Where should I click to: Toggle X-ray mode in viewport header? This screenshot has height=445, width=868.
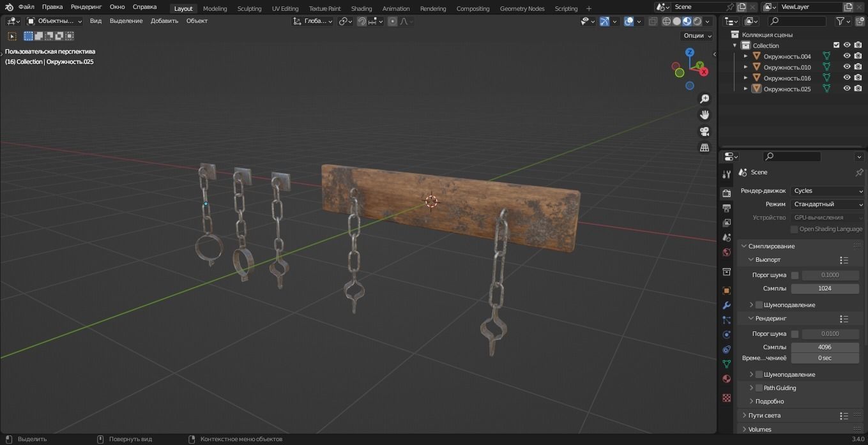[x=653, y=21]
